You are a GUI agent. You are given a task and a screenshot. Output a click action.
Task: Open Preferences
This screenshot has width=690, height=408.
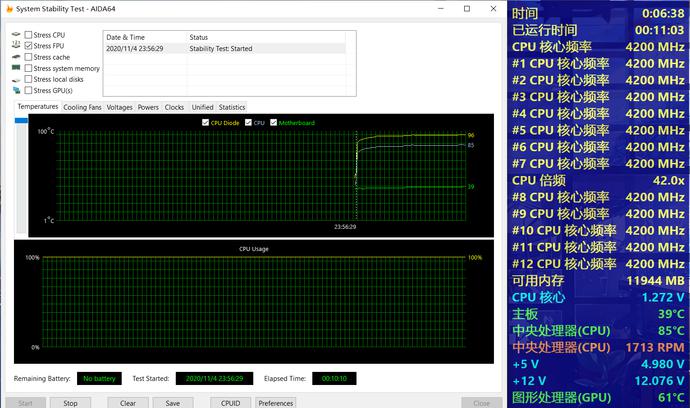[275, 403]
